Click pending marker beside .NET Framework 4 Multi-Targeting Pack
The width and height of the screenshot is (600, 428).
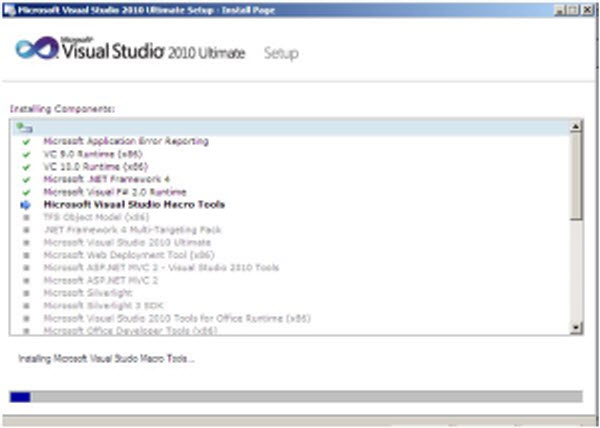pyautogui.click(x=26, y=230)
